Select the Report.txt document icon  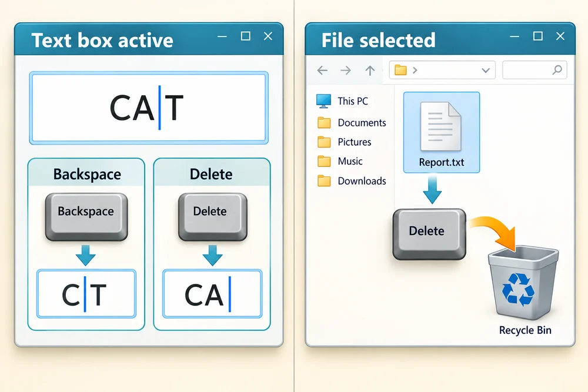440,126
